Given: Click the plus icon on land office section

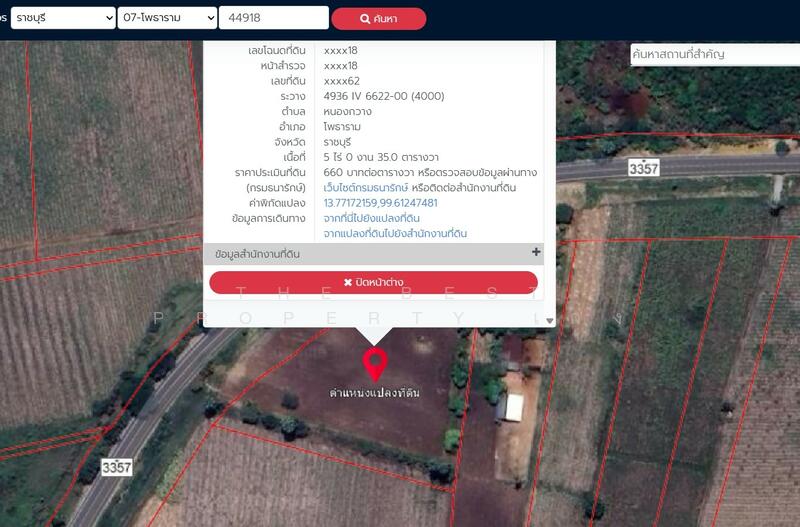Looking at the screenshot, I should pyautogui.click(x=536, y=253).
